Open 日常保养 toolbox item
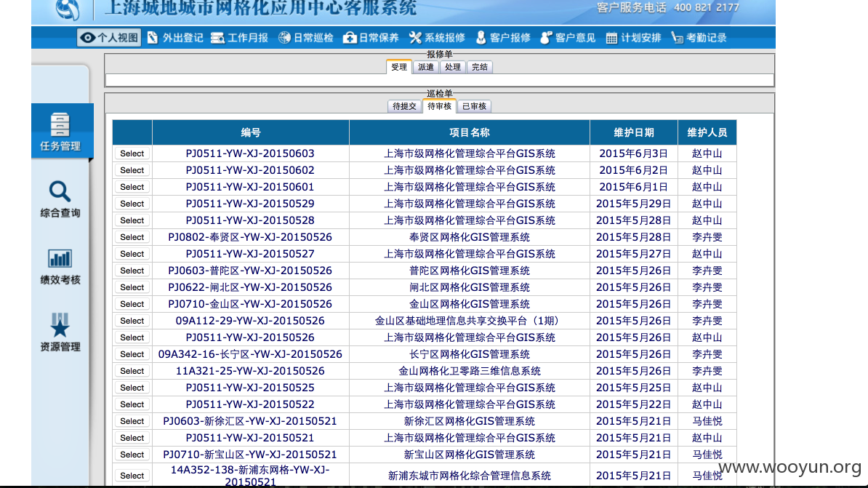This screenshot has height=488, width=868. click(371, 38)
